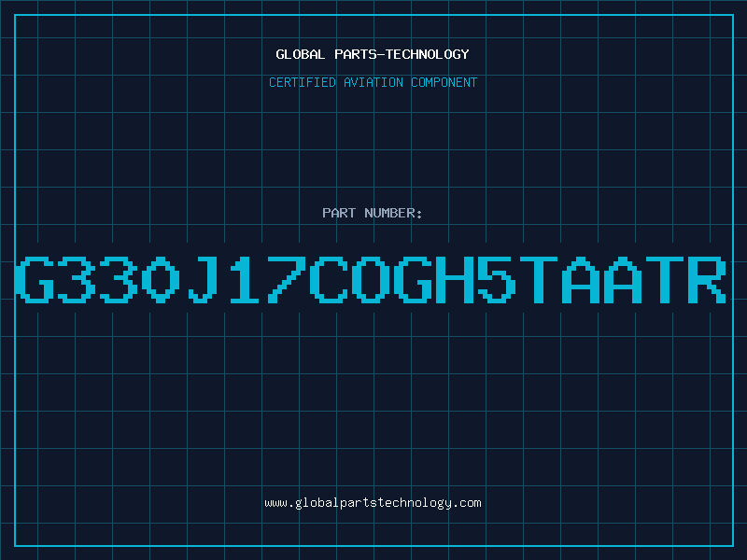Viewport: 747px width, 560px height.
Task: Click the word GLOBAL in the header
Action: click(300, 54)
